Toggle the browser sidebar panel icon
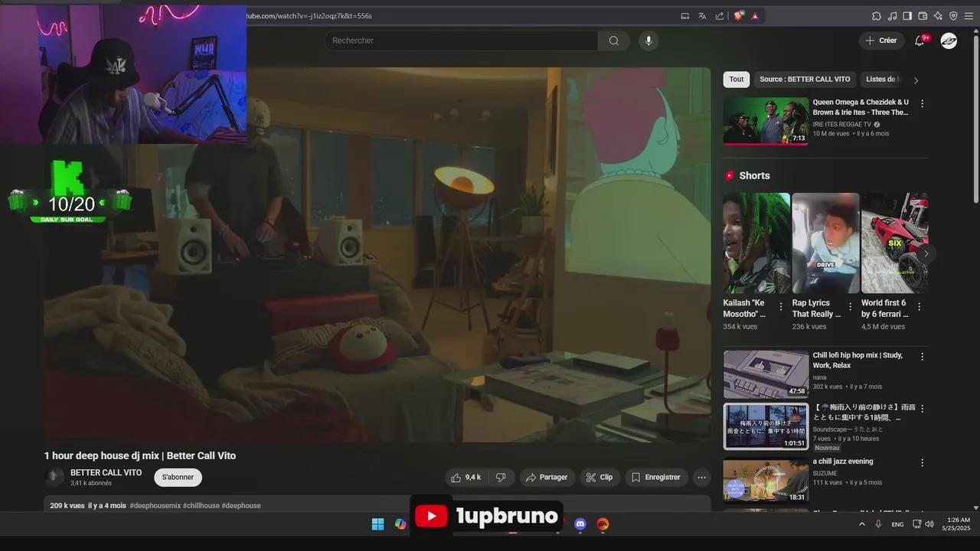This screenshot has height=551, width=980. click(x=907, y=15)
